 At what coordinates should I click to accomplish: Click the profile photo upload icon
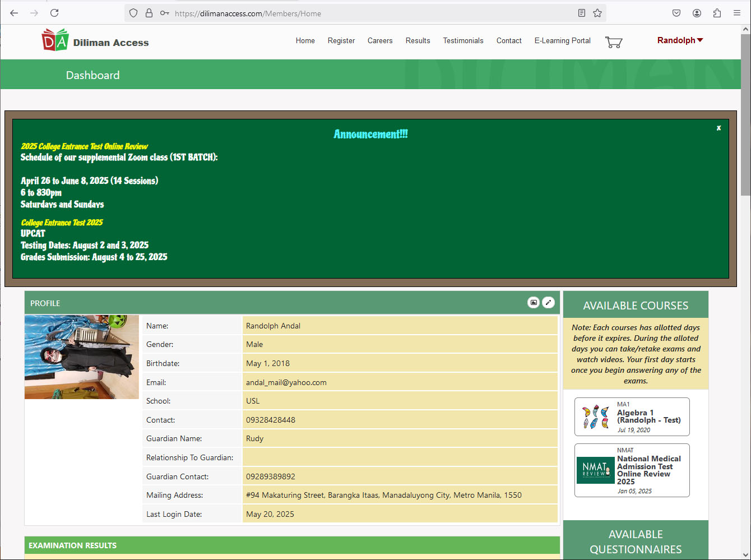click(x=534, y=303)
